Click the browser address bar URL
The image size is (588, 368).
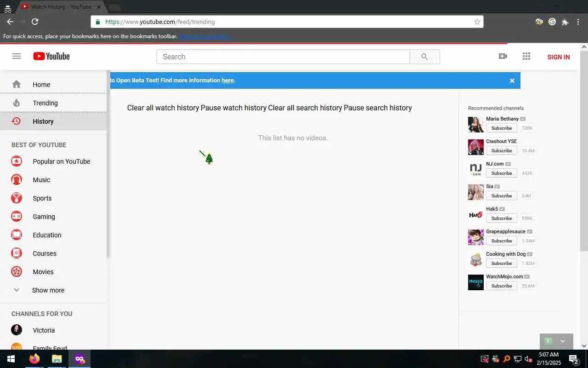[x=160, y=22]
